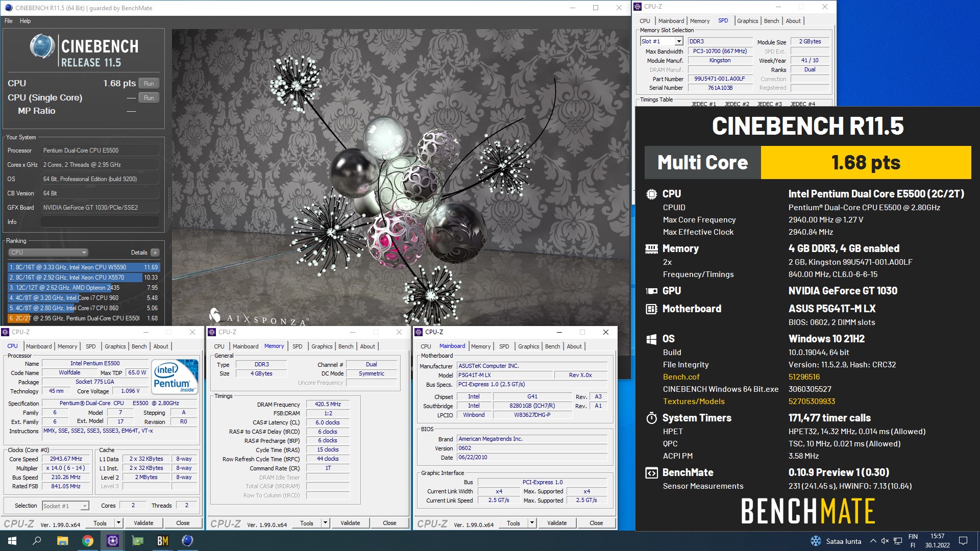Click the Ranking Details arrow icon
The width and height of the screenshot is (980, 551).
155,253
